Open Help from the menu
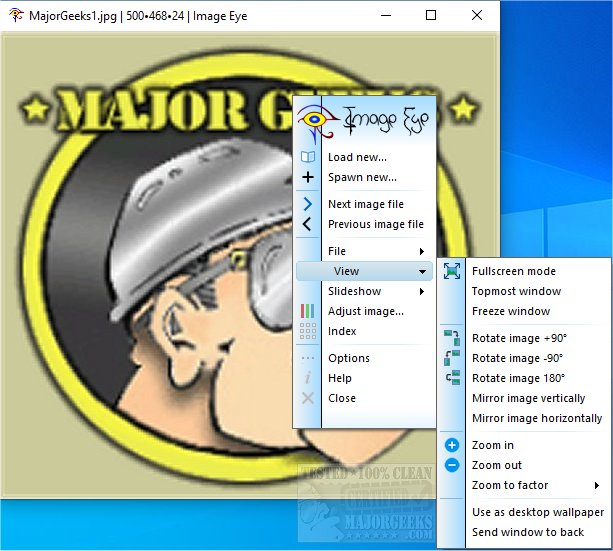The width and height of the screenshot is (613, 551). (x=365, y=378)
